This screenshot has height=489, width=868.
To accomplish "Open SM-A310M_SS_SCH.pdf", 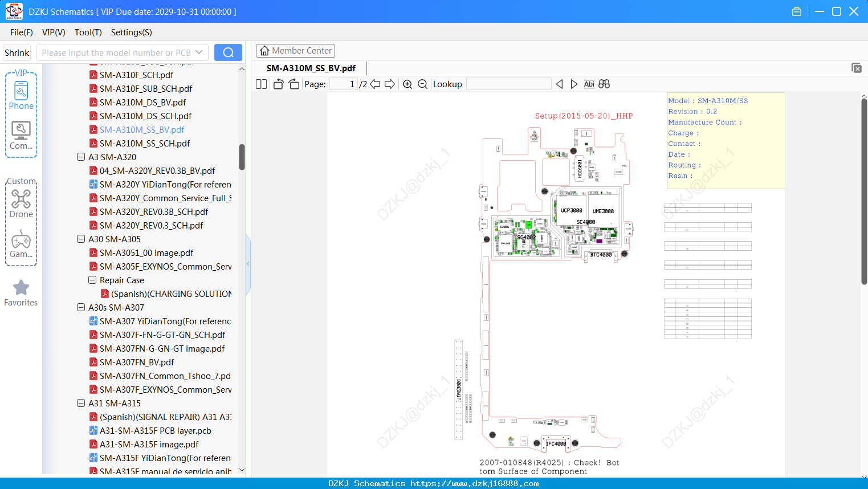I will click(x=145, y=143).
